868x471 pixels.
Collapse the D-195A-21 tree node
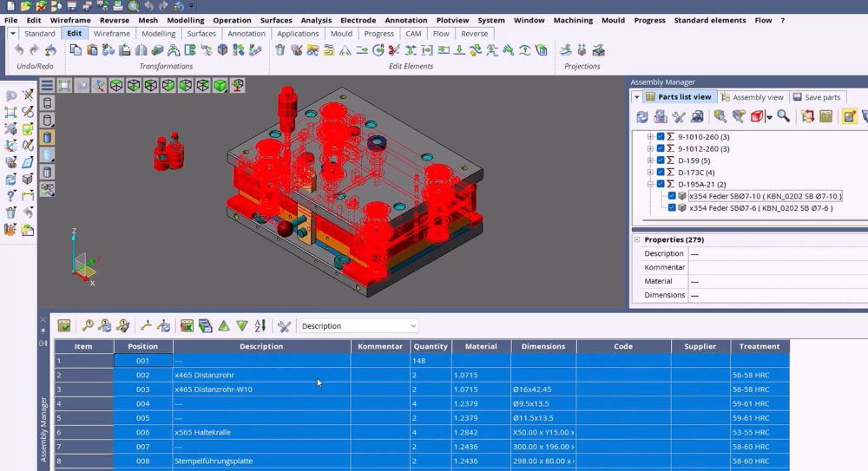[x=650, y=184]
